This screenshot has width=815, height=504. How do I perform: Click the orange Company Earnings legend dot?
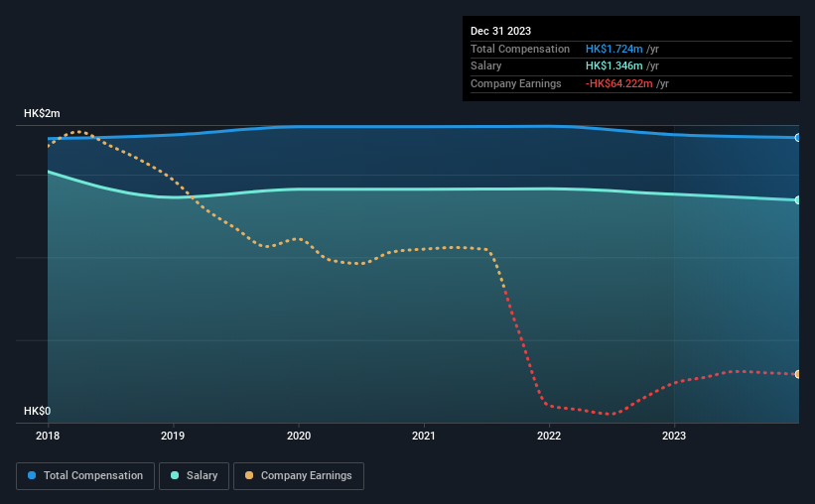[249, 475]
